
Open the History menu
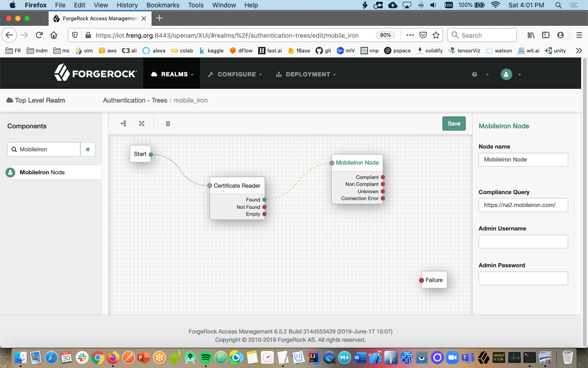click(x=127, y=5)
